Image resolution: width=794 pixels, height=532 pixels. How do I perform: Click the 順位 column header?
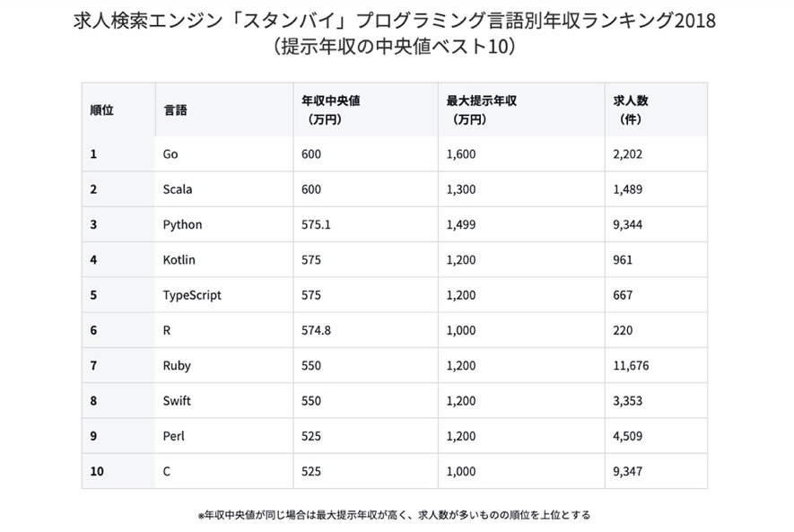(x=101, y=109)
